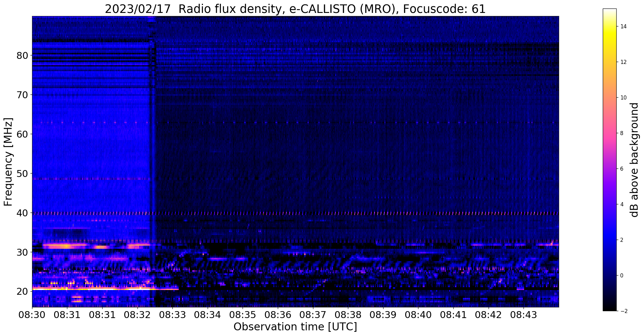Image resolution: width=644 pixels, height=336 pixels.
Task: Click the 08:34 time tick label
Action: 208,315
